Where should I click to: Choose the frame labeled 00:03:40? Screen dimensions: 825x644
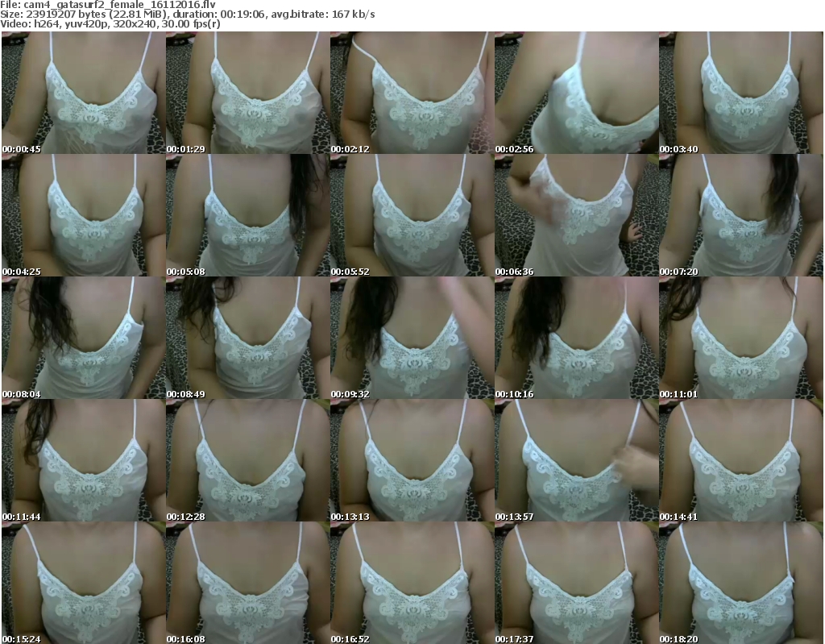(x=741, y=93)
